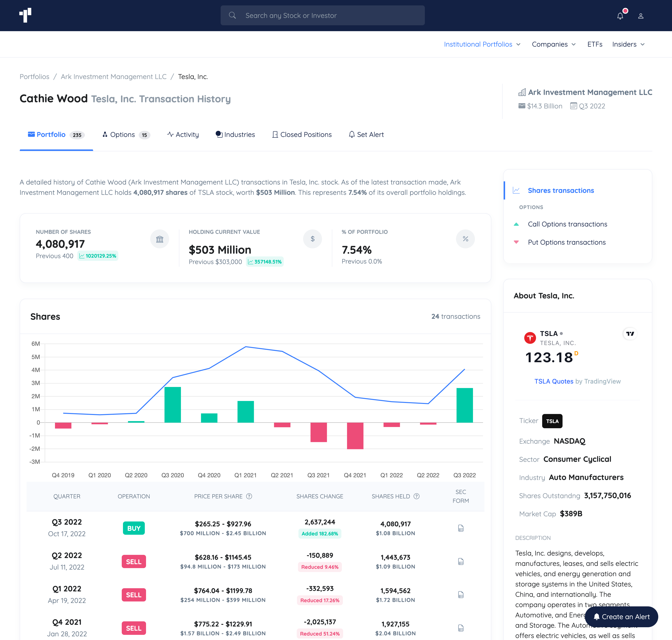Open SEC form for Q4 2021
This screenshot has width=672, height=640.
click(x=460, y=628)
